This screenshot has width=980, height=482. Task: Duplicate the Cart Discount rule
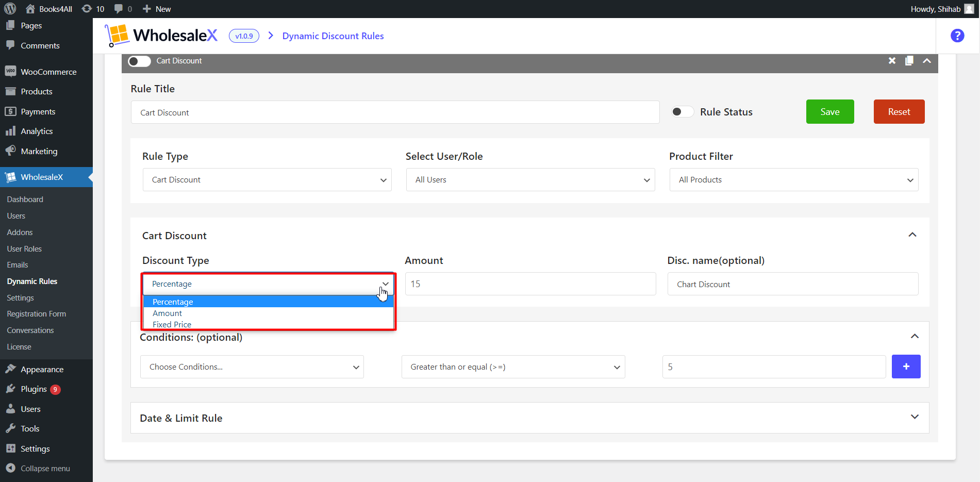(x=909, y=61)
